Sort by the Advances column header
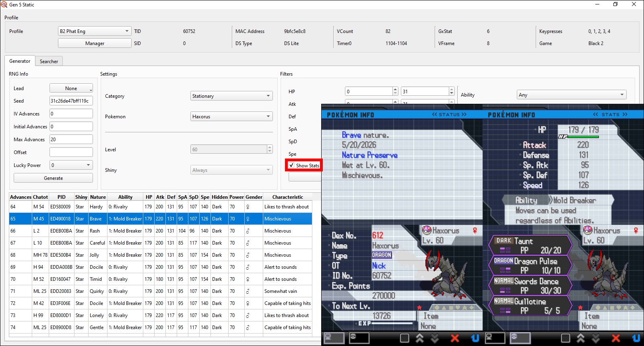Image resolution: width=644 pixels, height=346 pixels. click(21, 197)
